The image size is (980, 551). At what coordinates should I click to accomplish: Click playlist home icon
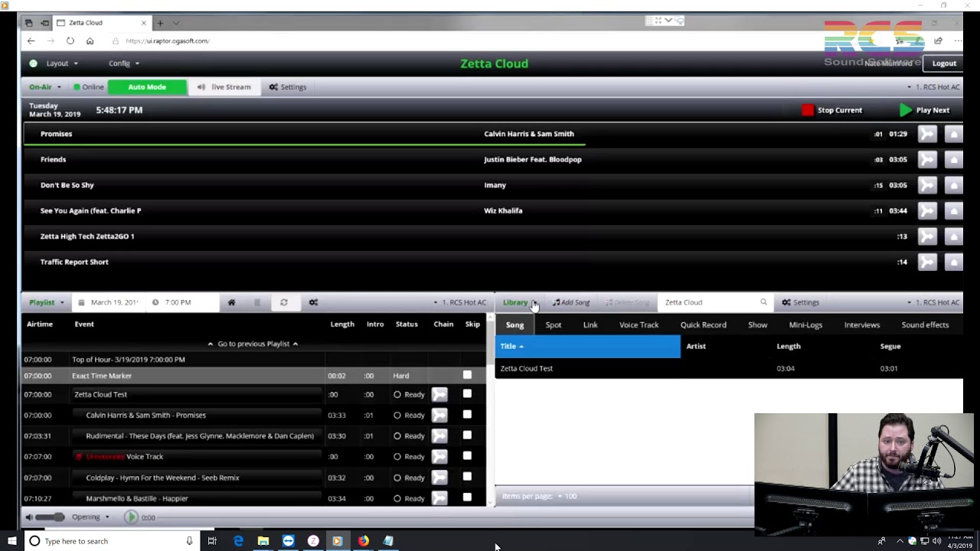click(231, 302)
